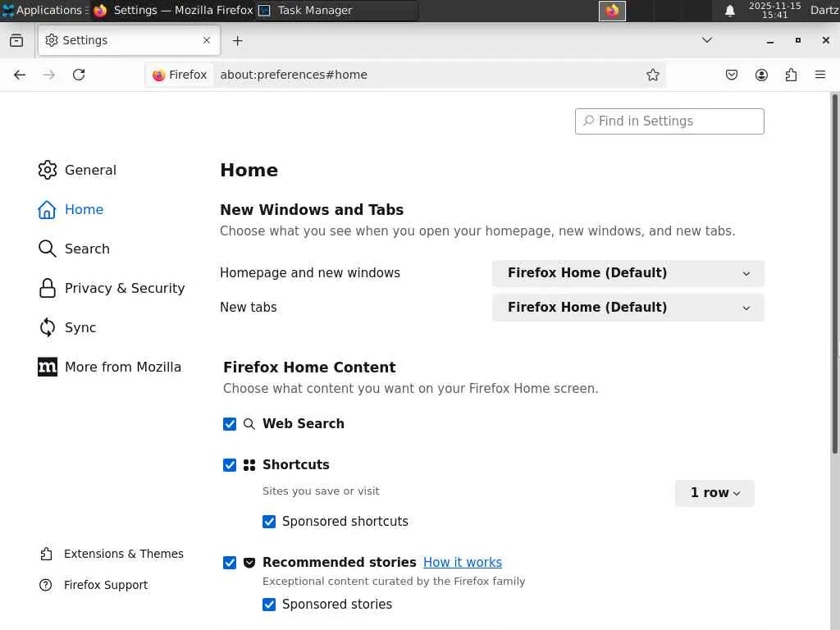This screenshot has height=630, width=840.
Task: Open the Firefox account icon
Action: coord(761,75)
